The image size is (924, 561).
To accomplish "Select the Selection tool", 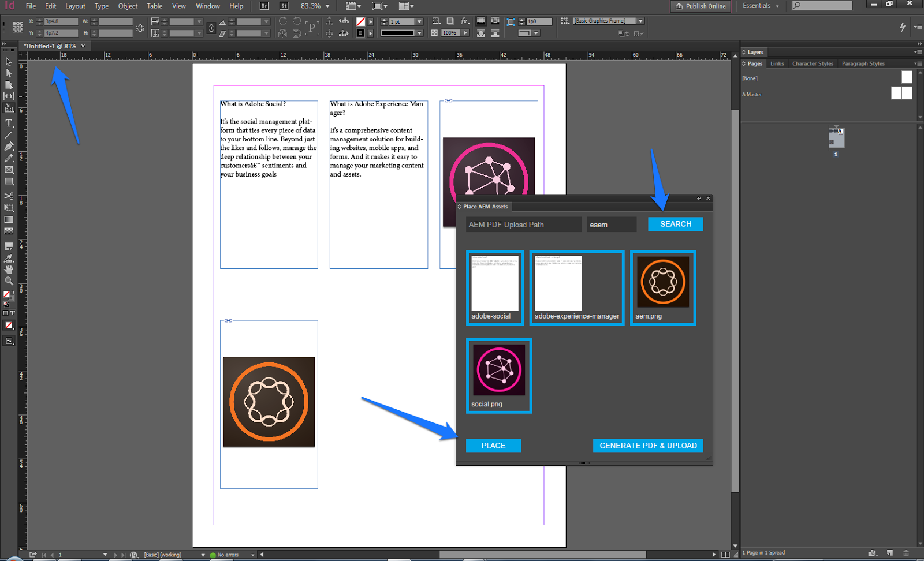I will (9, 62).
